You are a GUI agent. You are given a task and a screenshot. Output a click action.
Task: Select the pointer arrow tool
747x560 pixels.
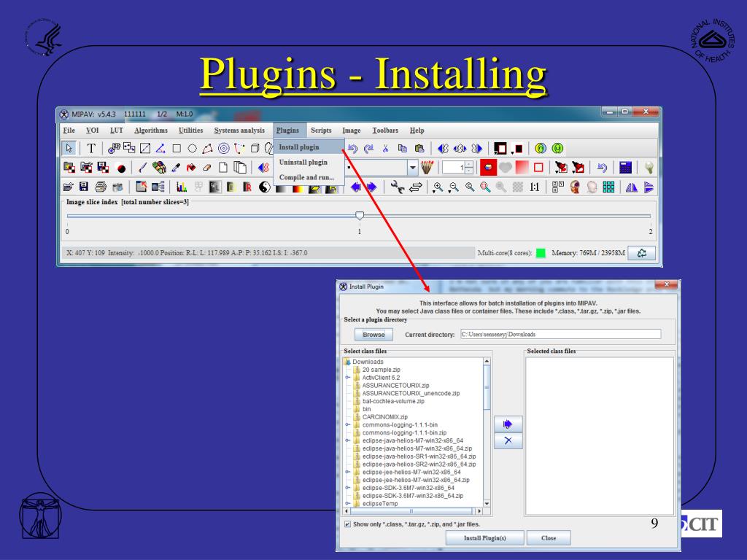69,149
